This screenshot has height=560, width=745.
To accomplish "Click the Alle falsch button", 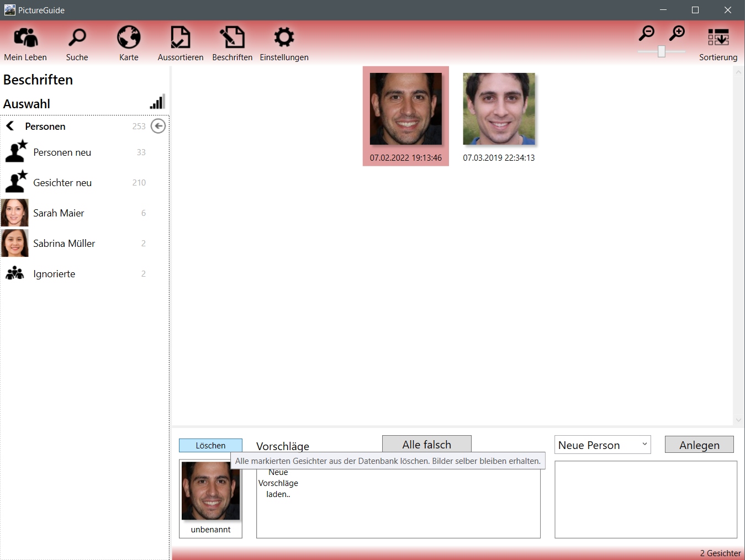I will point(427,444).
